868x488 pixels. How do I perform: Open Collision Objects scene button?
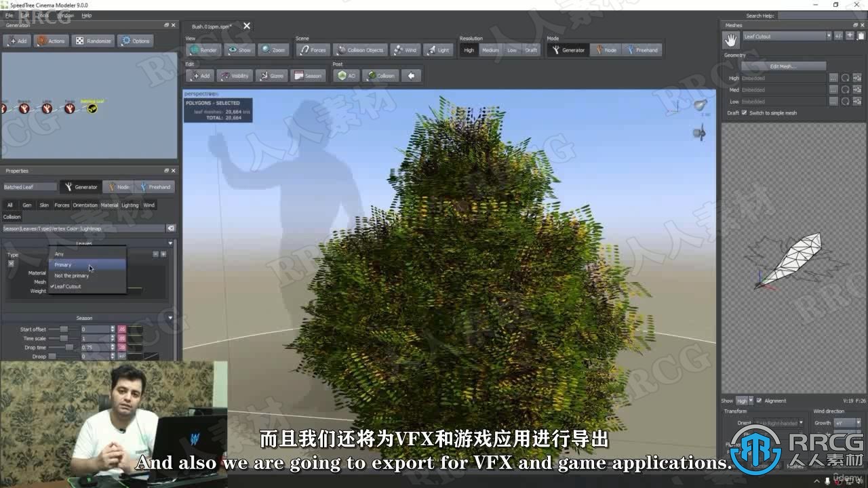[360, 50]
